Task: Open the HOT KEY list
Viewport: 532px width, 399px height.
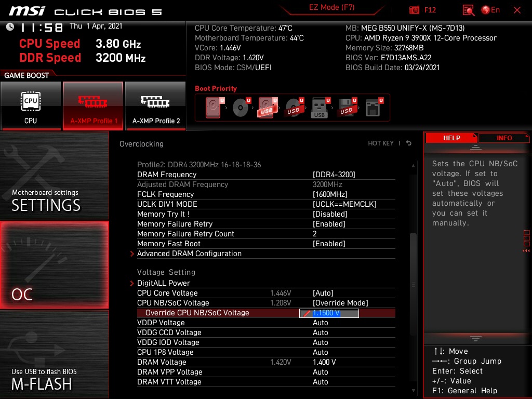Action: point(381,143)
